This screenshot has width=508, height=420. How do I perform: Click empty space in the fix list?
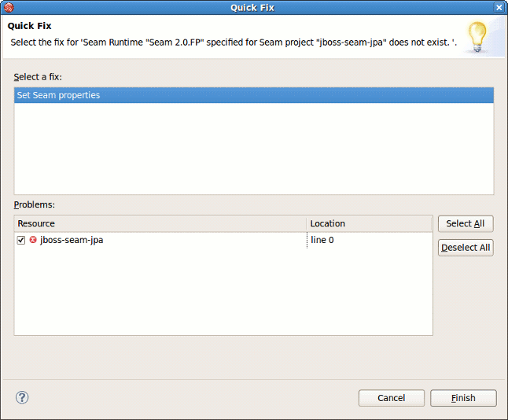pyautogui.click(x=254, y=149)
